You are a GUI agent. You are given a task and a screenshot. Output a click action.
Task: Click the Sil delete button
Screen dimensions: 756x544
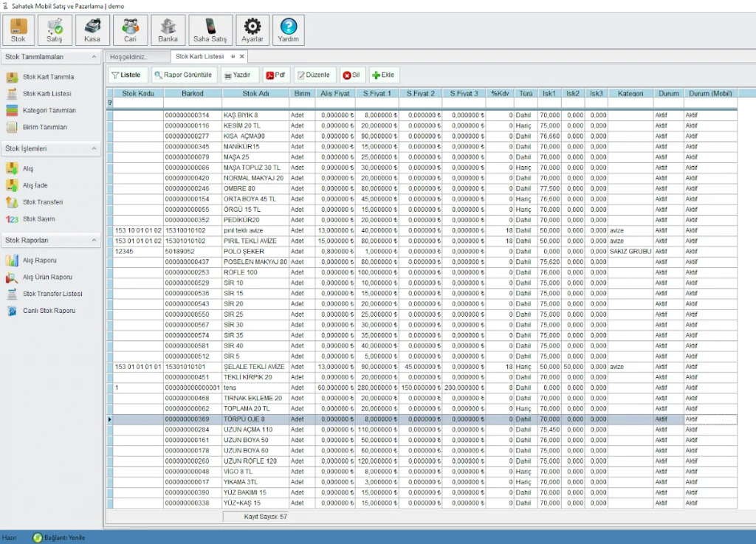tap(351, 75)
